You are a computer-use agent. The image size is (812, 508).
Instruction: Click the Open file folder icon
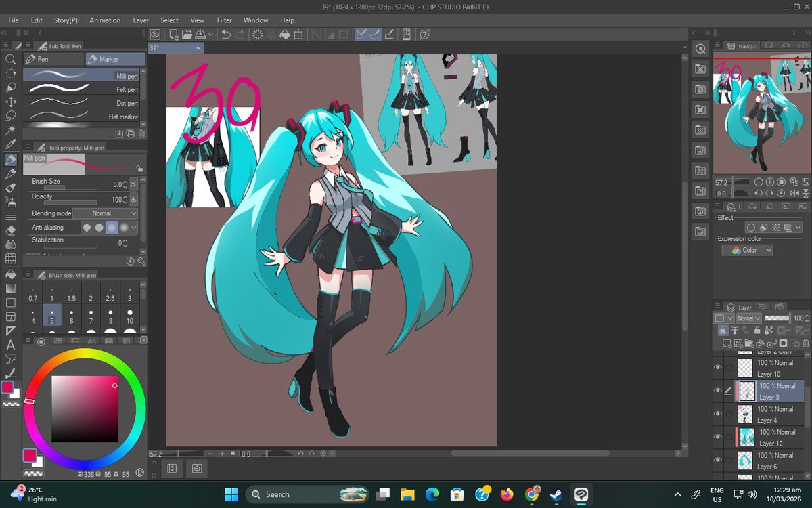187,34
